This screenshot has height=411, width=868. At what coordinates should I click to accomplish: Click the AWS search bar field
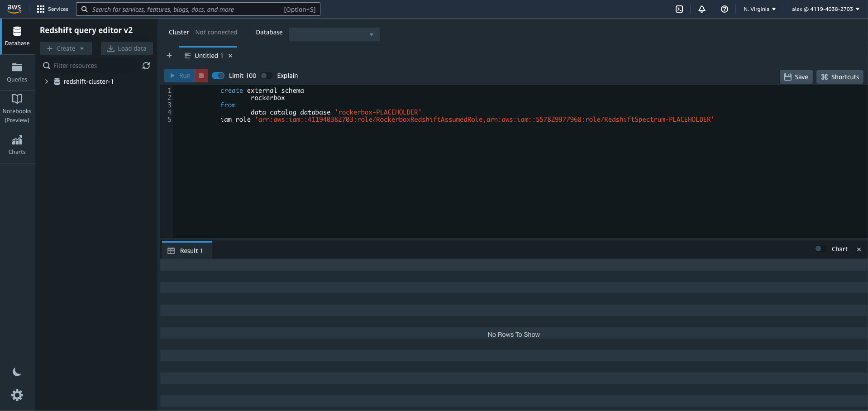point(198,9)
